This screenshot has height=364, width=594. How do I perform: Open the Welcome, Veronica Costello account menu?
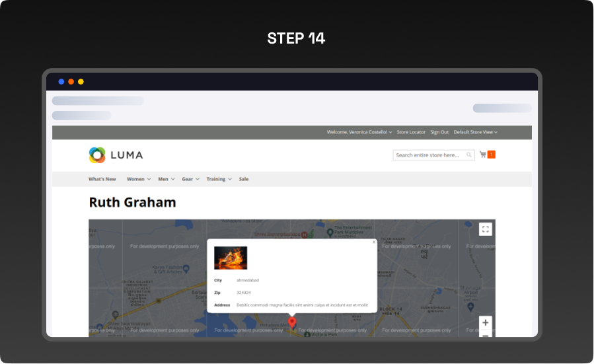pos(359,132)
